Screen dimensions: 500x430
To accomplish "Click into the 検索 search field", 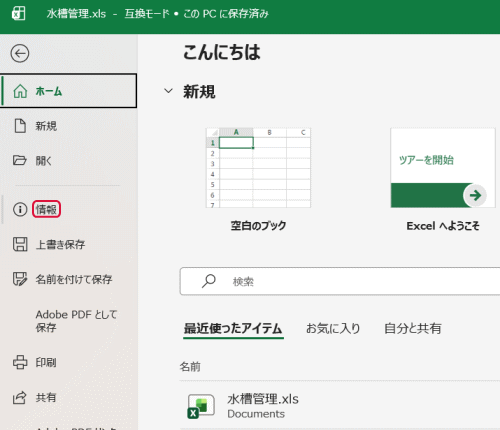I will [x=340, y=281].
